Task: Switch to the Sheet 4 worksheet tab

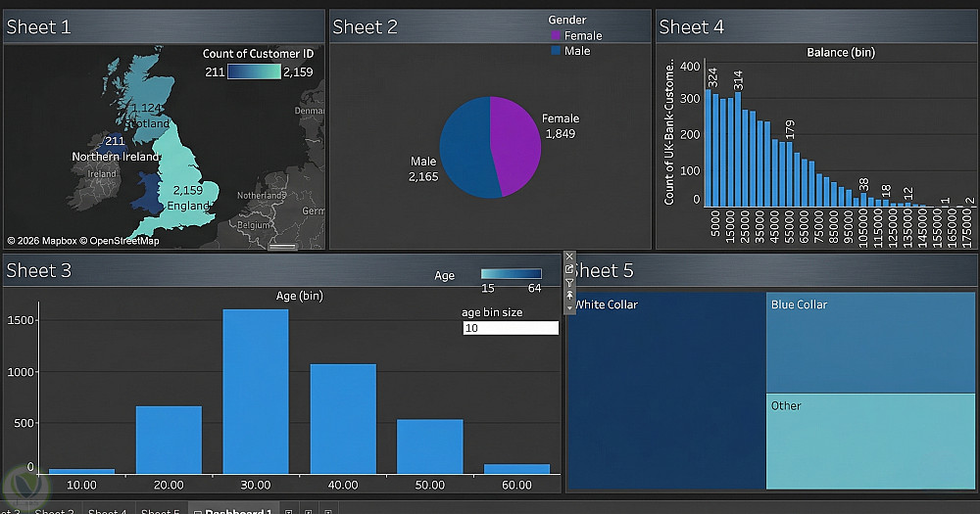Action: click(x=108, y=510)
